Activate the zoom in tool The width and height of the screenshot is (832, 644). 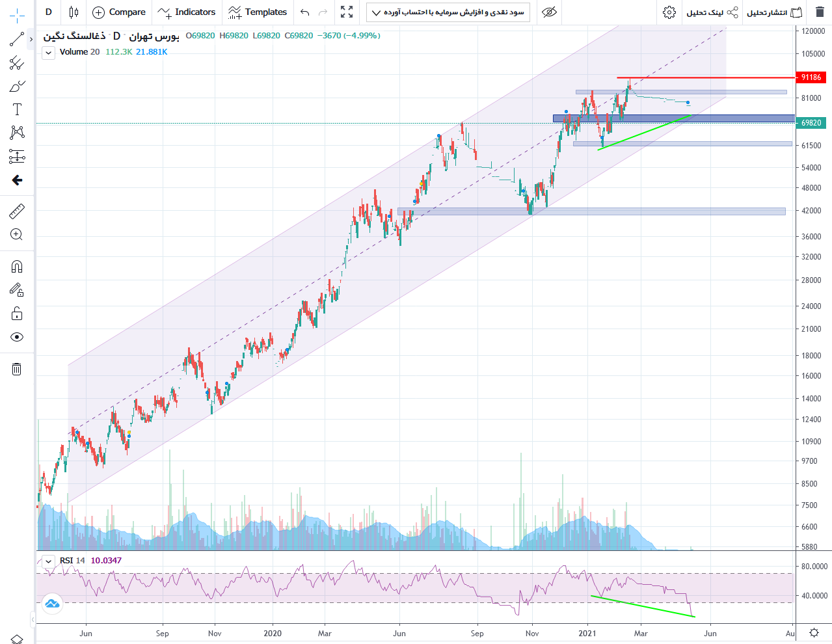[x=17, y=235]
